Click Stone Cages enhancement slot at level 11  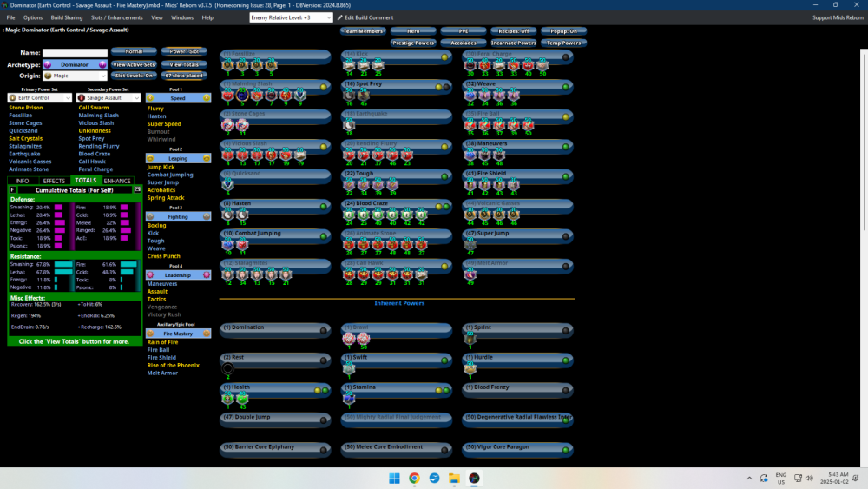[x=242, y=125]
